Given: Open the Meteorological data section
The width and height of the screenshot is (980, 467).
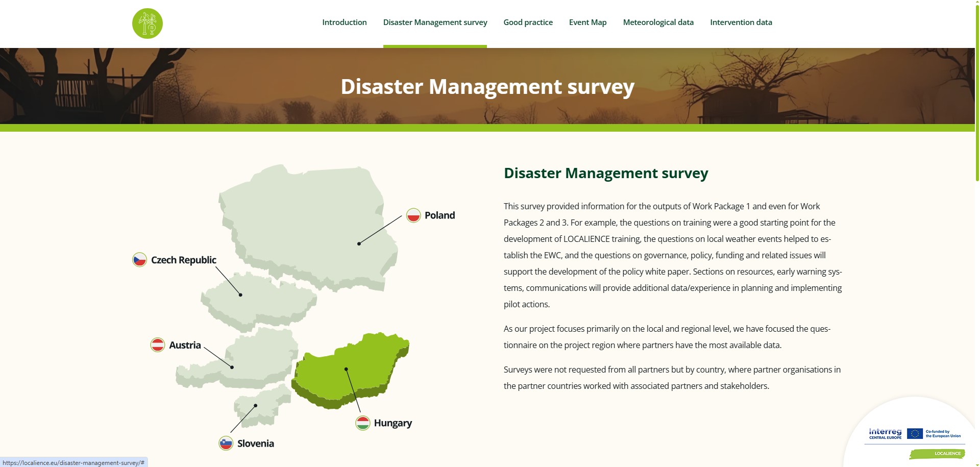Looking at the screenshot, I should tap(658, 22).
